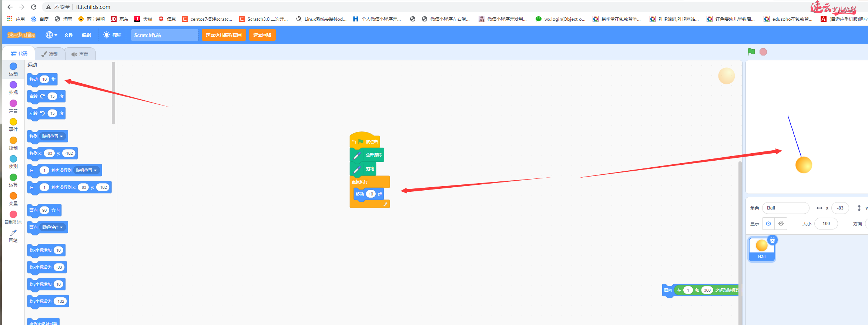This screenshot has width=868, height=325.
Task: Open the language globe dropdown
Action: pyautogui.click(x=51, y=35)
